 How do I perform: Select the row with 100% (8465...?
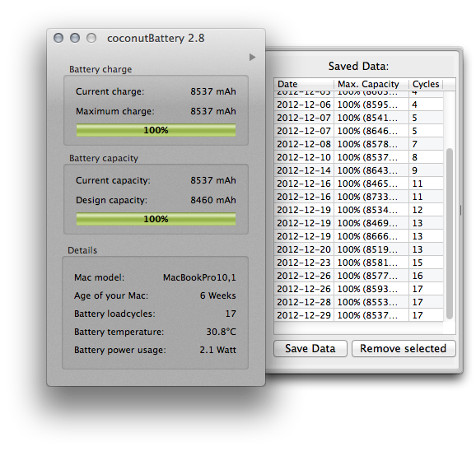[358, 184]
